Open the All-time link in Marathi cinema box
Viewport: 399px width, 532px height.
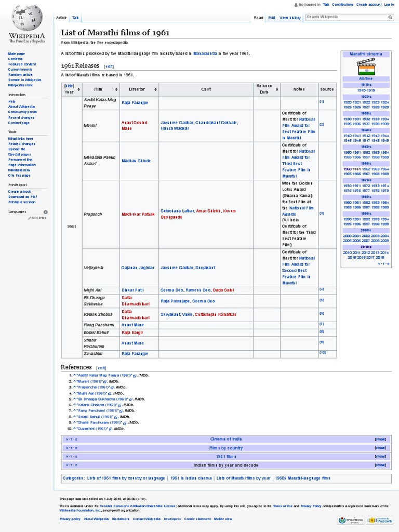click(366, 78)
